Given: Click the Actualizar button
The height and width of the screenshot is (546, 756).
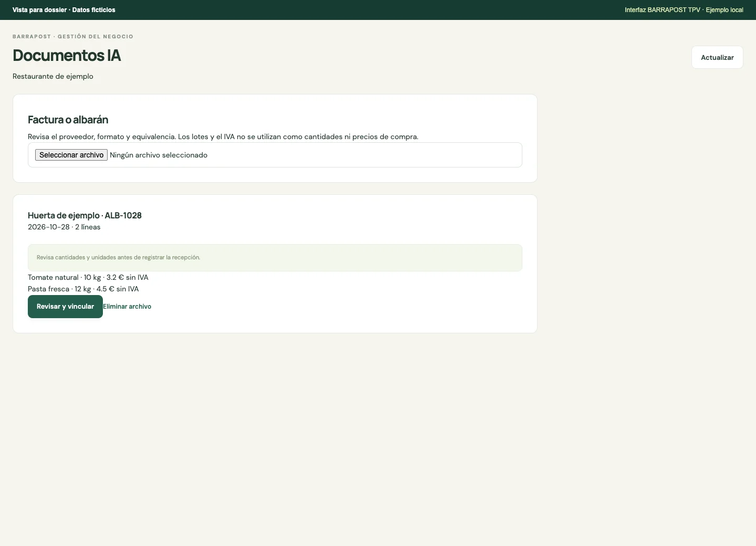Looking at the screenshot, I should 717,57.
